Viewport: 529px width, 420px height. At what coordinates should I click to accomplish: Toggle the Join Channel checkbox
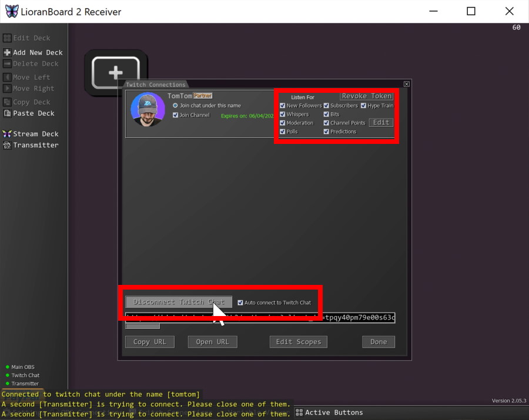175,115
